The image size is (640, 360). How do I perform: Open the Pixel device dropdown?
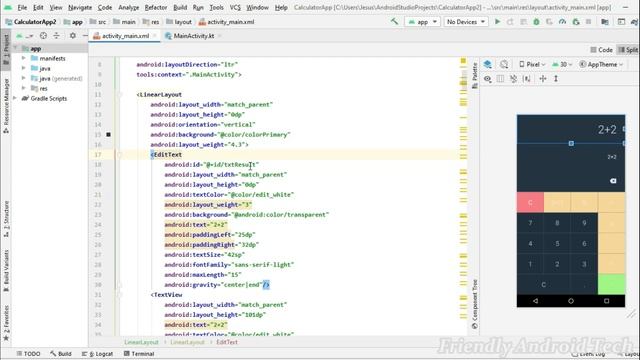[x=532, y=64]
